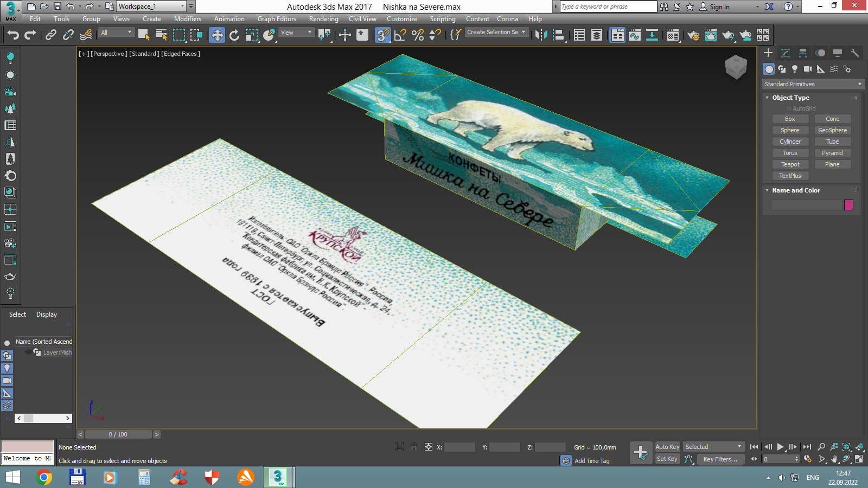Open the Customize menu
Viewport: 868px width, 488px height.
pyautogui.click(x=402, y=19)
